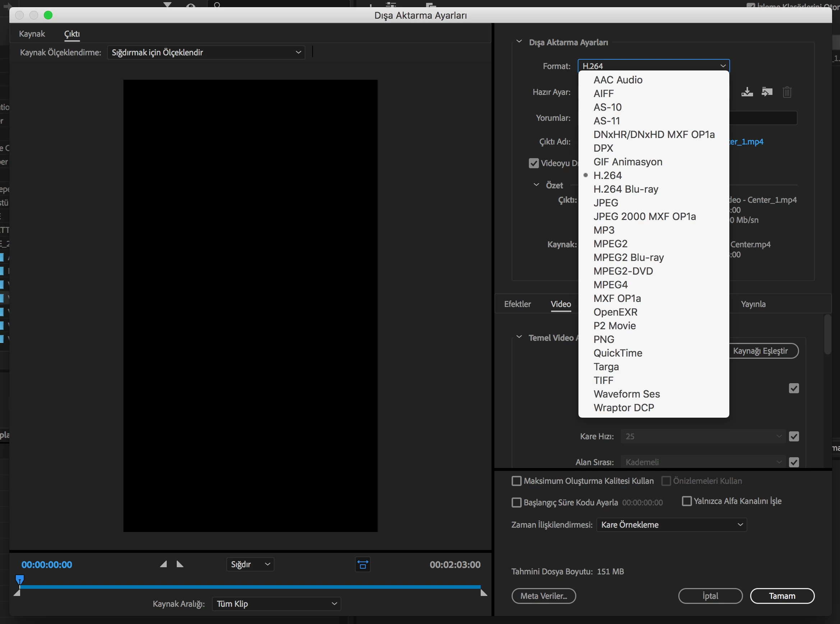
Task: Enable Başlangıç Süre Kodu Ayarla checkbox
Action: (516, 503)
